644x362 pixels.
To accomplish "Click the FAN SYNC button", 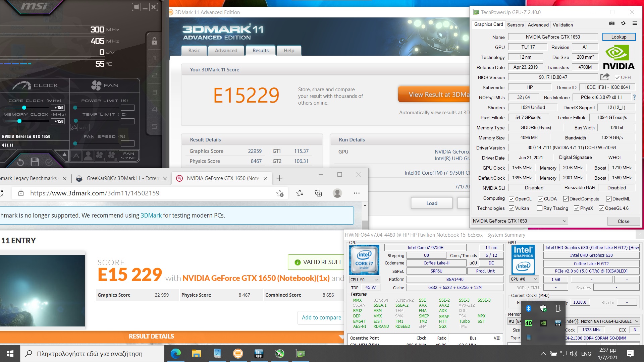I will (129, 156).
